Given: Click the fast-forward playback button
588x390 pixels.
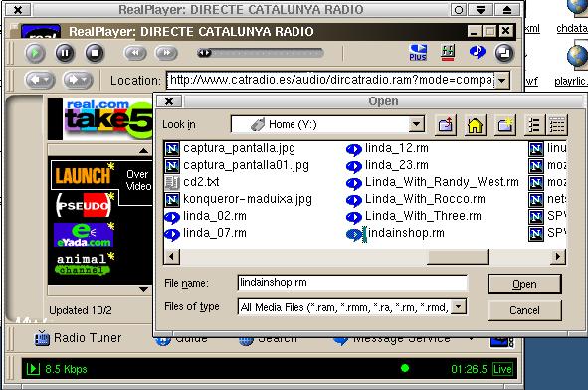Looking at the screenshot, I should [x=166, y=53].
